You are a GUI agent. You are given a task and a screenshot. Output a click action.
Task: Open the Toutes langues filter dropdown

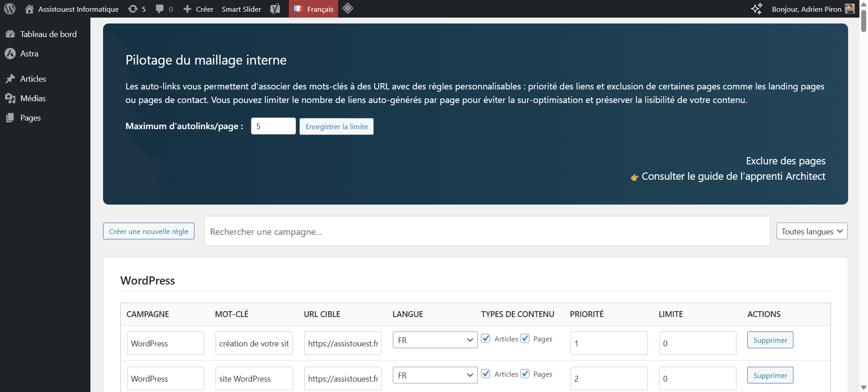812,231
